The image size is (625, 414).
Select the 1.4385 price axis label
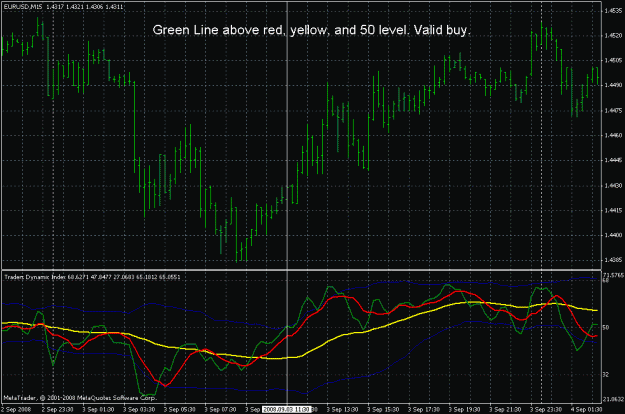point(613,260)
